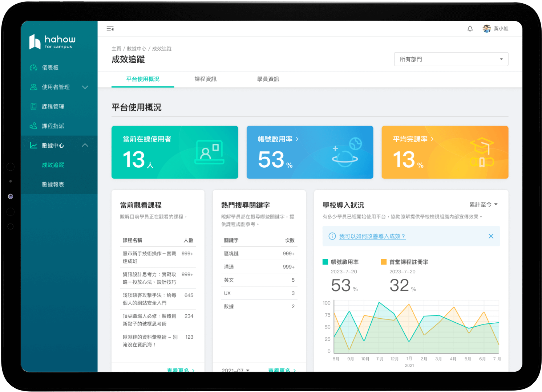Image resolution: width=542 pixels, height=392 pixels.
Task: Click 數據中心 in the breadcrumb
Action: tap(137, 49)
